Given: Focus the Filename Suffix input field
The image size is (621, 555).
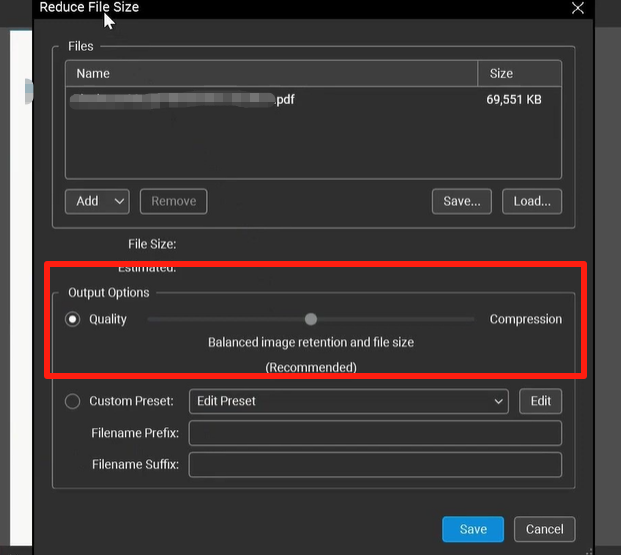Looking at the screenshot, I should point(375,465).
